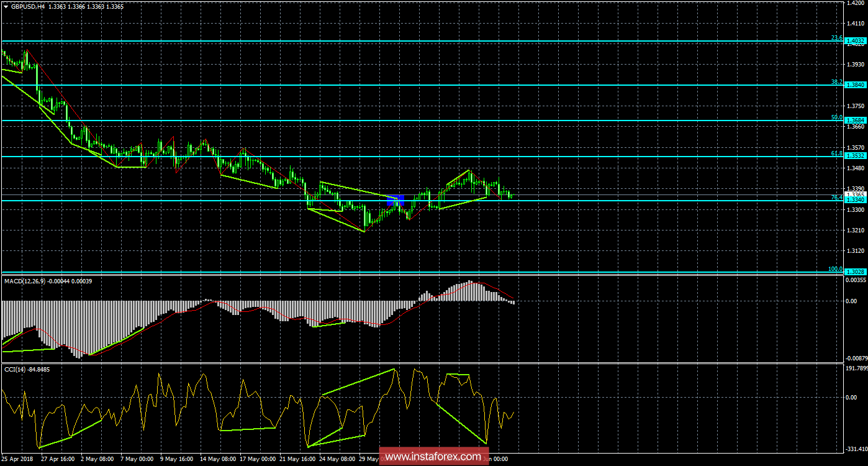The width and height of the screenshot is (868, 466).
Task: Select the 100.0 Fibonacci level label
Action: coord(835,269)
